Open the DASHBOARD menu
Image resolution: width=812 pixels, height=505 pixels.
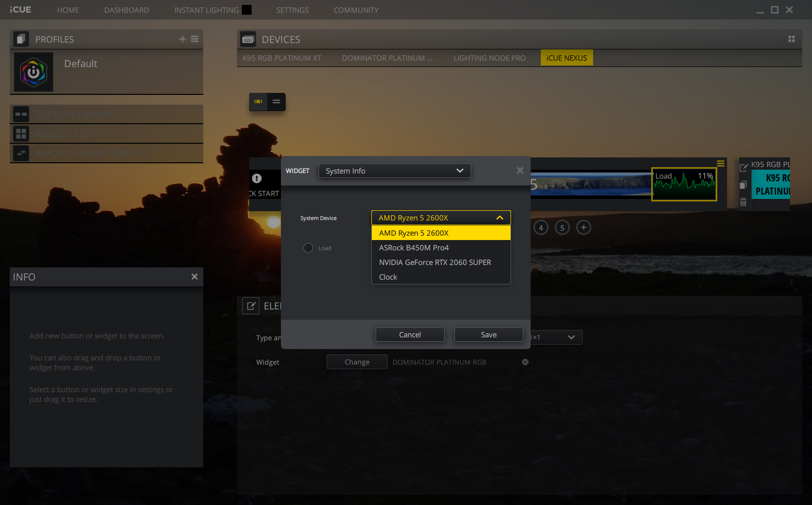pyautogui.click(x=127, y=10)
